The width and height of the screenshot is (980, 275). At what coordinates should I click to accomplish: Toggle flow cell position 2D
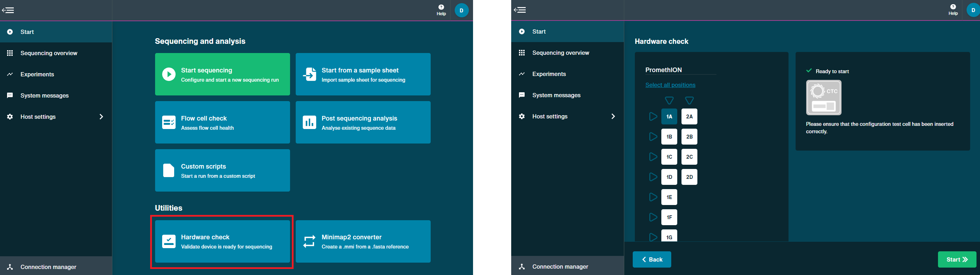[689, 177]
